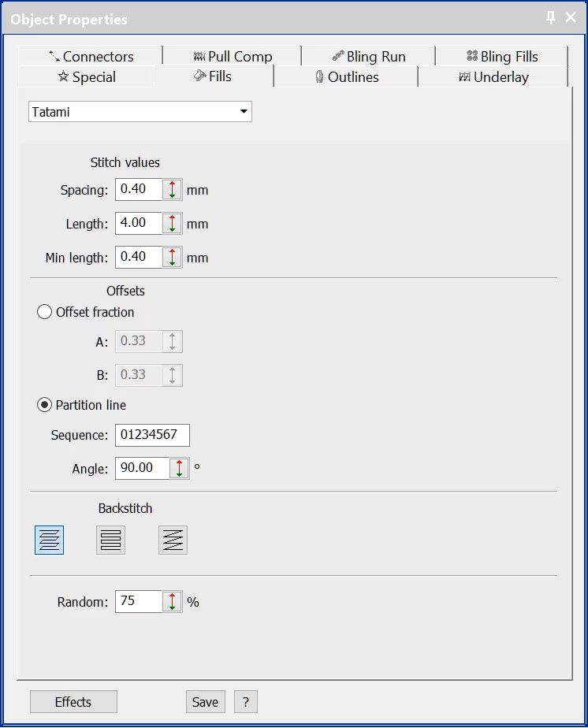Click the Min length adjust arrows
Screen dimensions: 588x728
(172, 258)
